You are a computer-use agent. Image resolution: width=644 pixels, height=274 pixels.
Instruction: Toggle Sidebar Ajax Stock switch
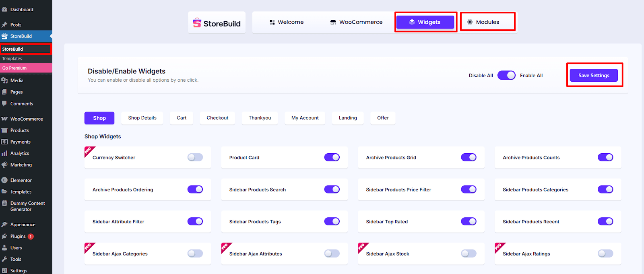coord(469,253)
